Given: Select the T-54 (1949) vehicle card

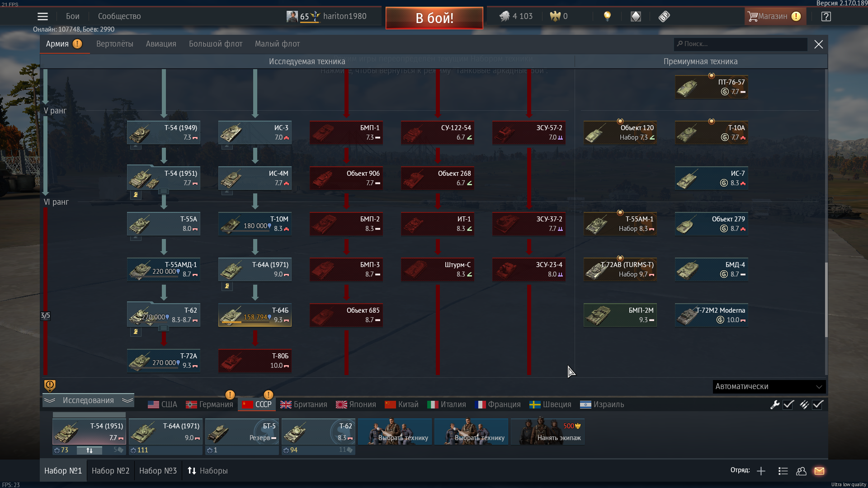Looking at the screenshot, I should 164,132.
